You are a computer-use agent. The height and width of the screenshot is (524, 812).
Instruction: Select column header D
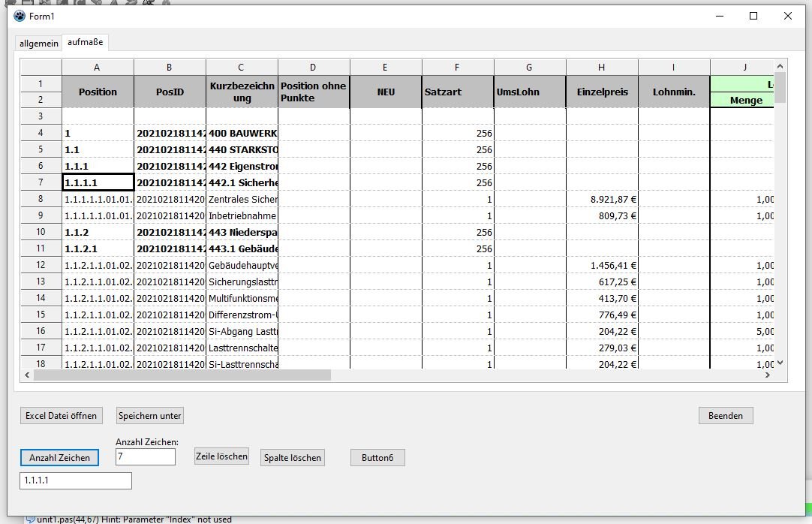(x=313, y=68)
